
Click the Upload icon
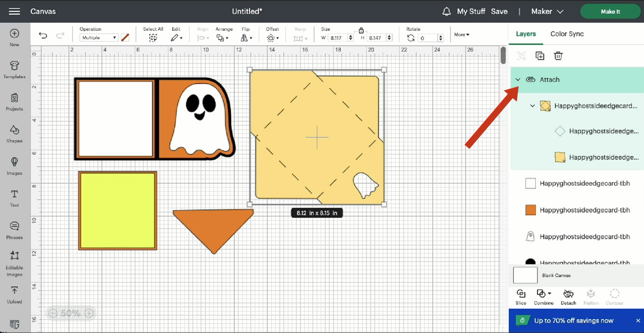[14, 294]
